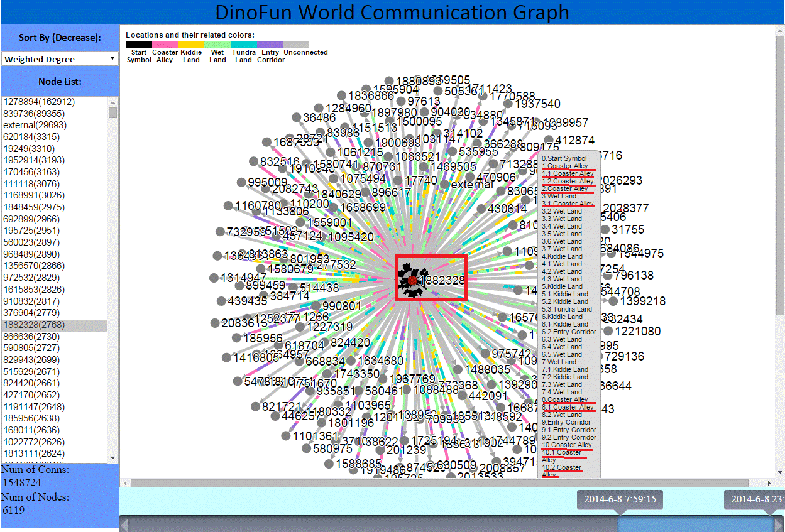Open the Sort By Weighted Degree dropdown
Screen dimensions: 785x532
[x=60, y=59]
